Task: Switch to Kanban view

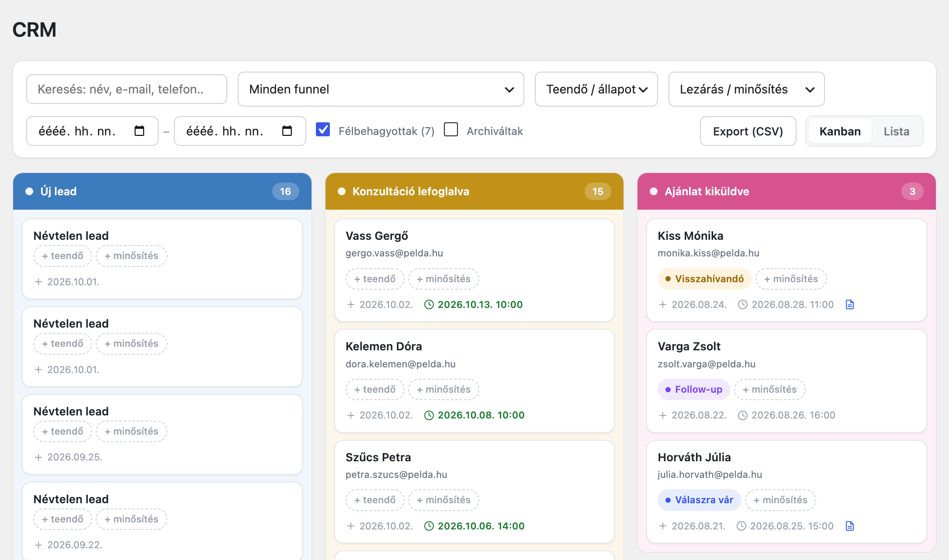Action: [x=840, y=131]
